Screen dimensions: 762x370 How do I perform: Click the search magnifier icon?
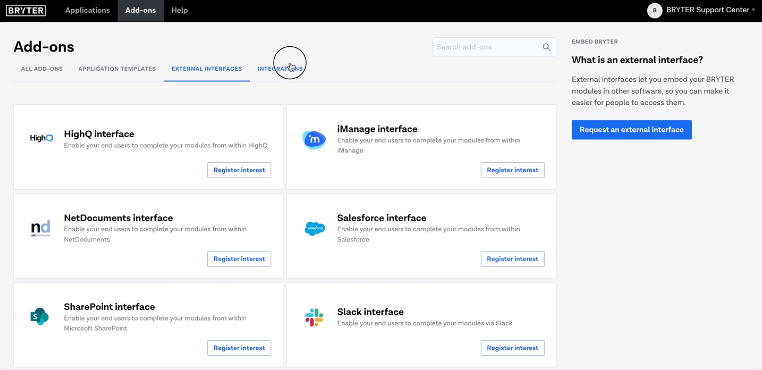coord(547,47)
